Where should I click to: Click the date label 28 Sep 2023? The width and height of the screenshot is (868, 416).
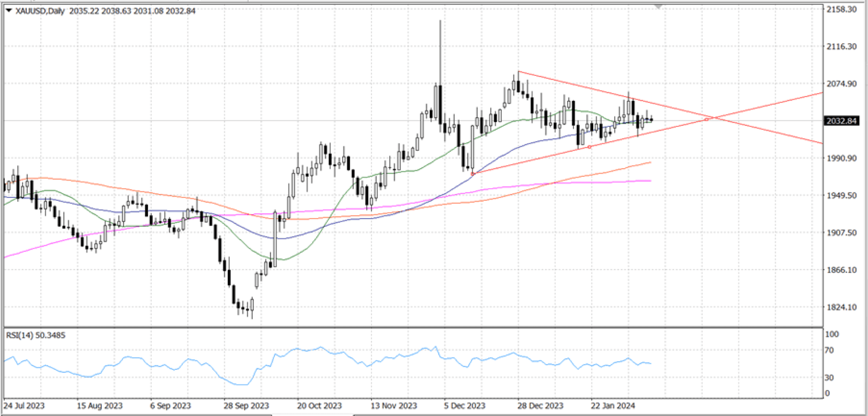[x=246, y=406]
